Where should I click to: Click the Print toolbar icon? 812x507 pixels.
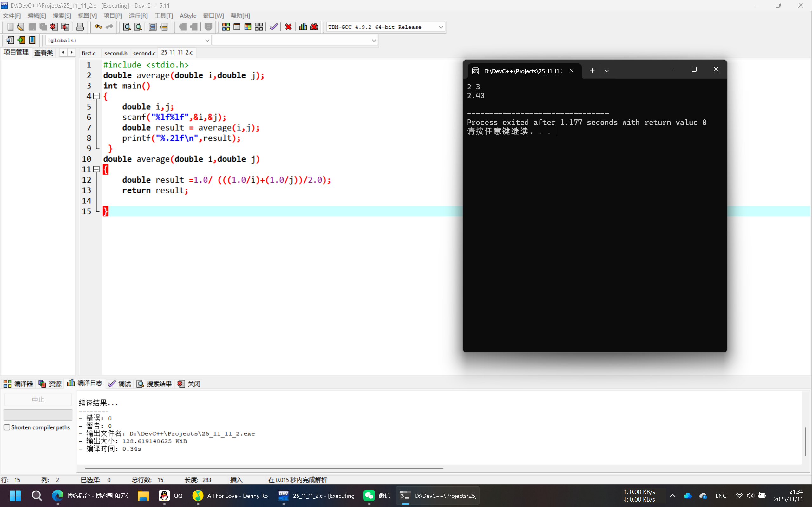pyautogui.click(x=80, y=27)
